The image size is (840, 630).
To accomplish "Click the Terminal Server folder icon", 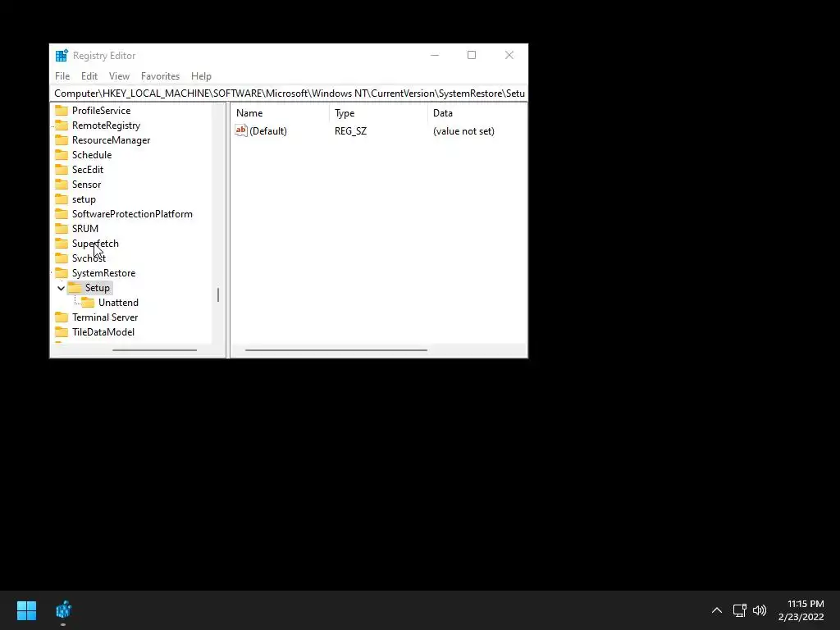I will point(62,317).
